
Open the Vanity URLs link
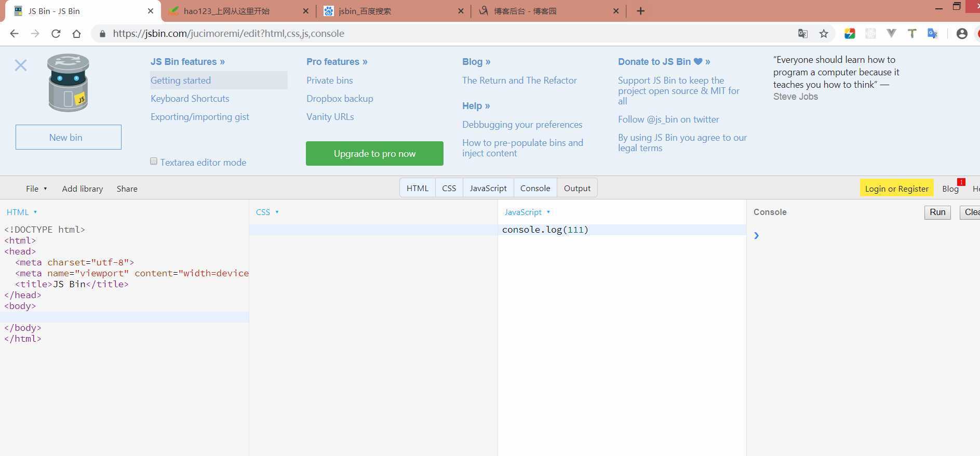click(330, 117)
